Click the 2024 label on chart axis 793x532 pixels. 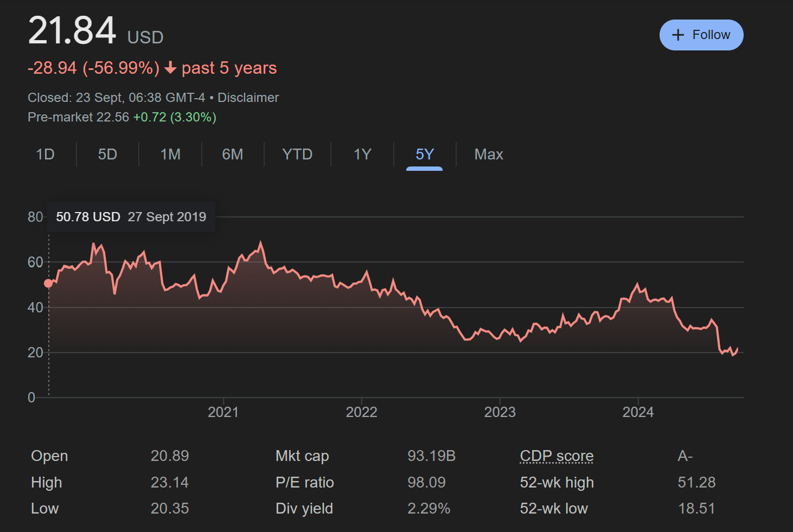[x=638, y=412]
